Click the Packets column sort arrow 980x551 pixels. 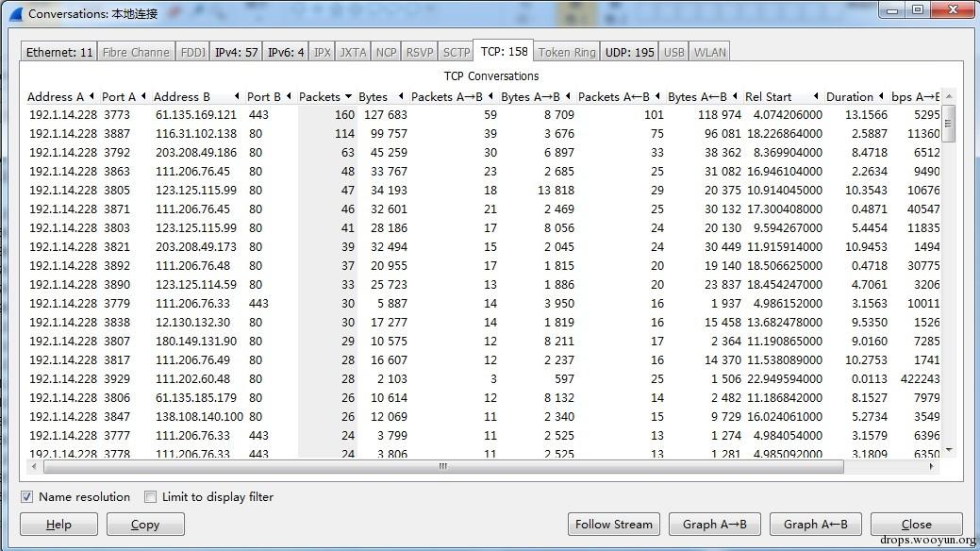(x=349, y=97)
